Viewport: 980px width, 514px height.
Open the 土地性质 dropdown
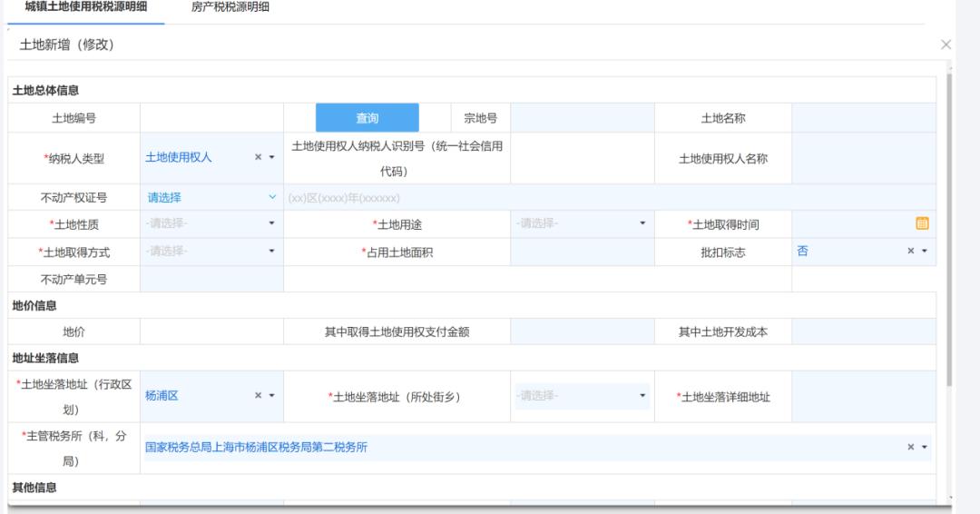pyautogui.click(x=211, y=223)
